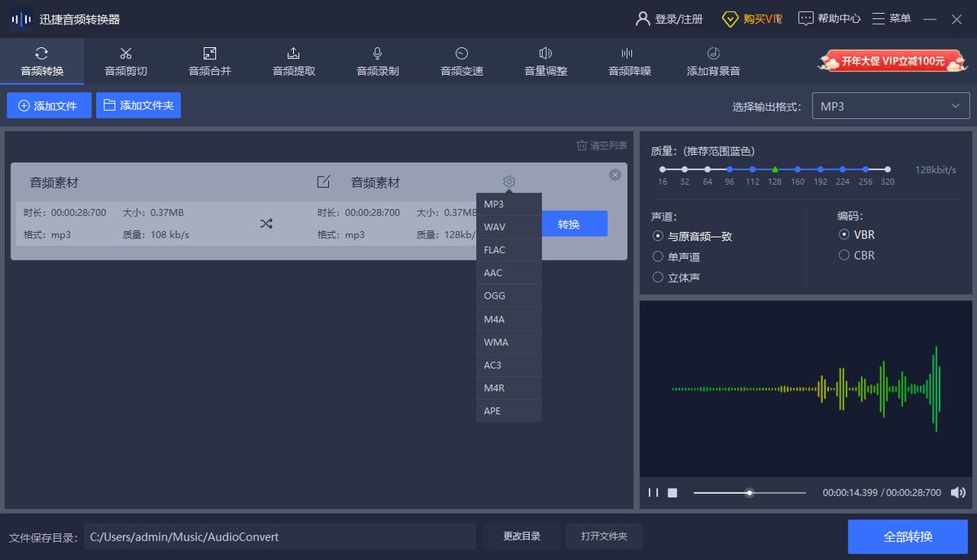The image size is (977, 560).
Task: Open the 音频剪切 (audio cut) tool
Action: click(x=125, y=61)
